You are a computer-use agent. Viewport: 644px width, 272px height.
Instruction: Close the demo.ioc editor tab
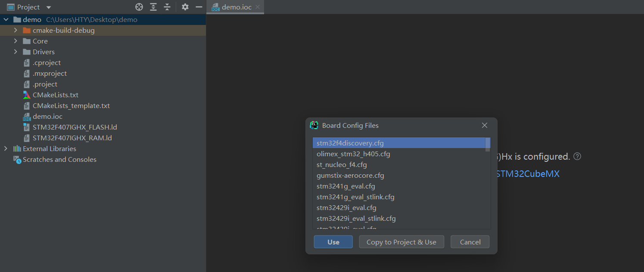pos(258,7)
